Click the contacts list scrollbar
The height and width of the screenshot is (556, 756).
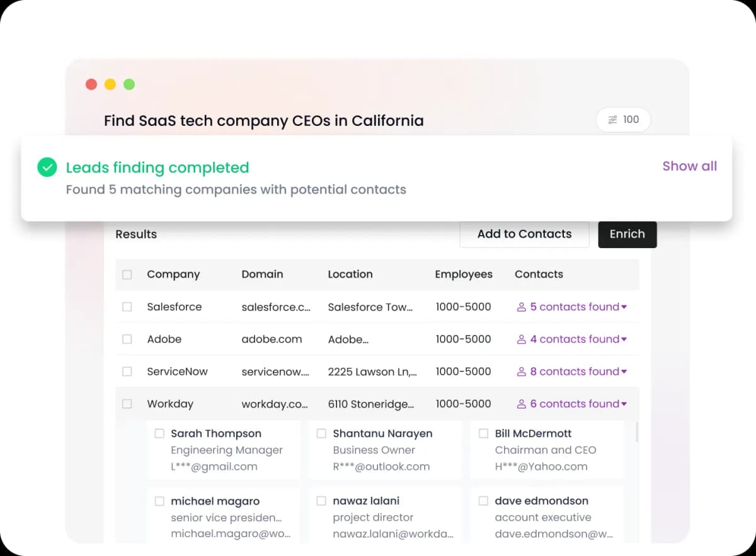point(637,432)
